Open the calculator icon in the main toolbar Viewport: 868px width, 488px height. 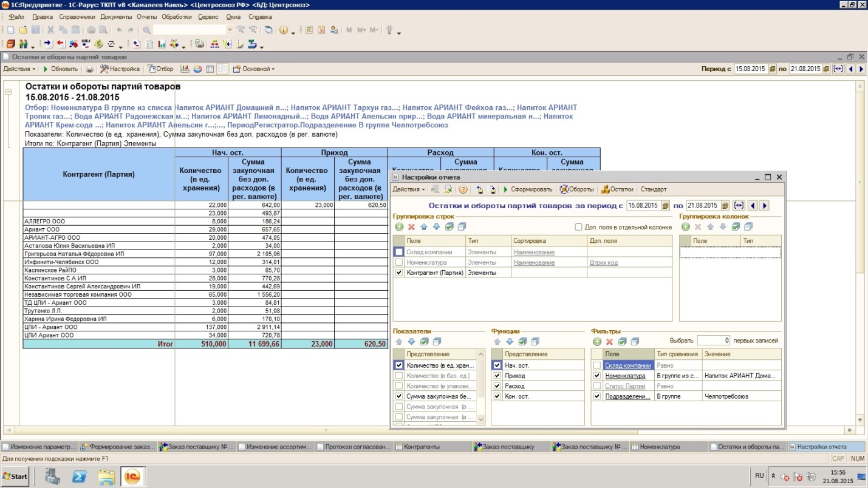(x=309, y=30)
